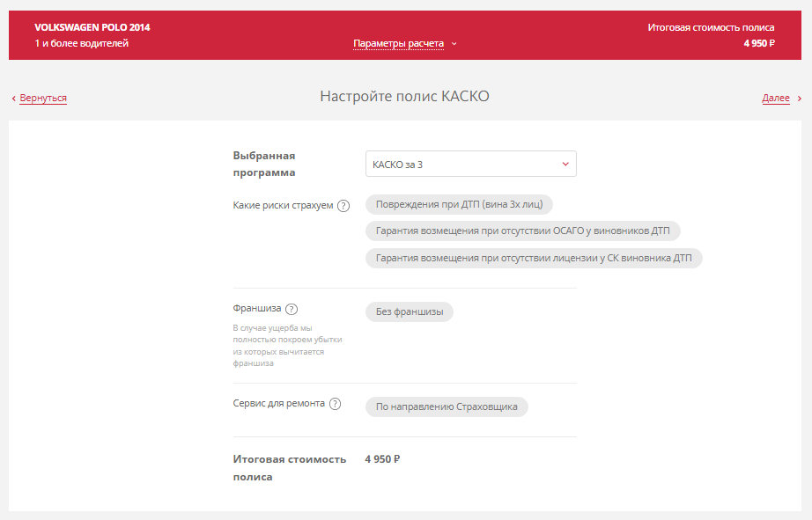The image size is (812, 520).
Task: Open the help tooltip icon for 'Сервис для ремонта'
Action: click(x=334, y=404)
